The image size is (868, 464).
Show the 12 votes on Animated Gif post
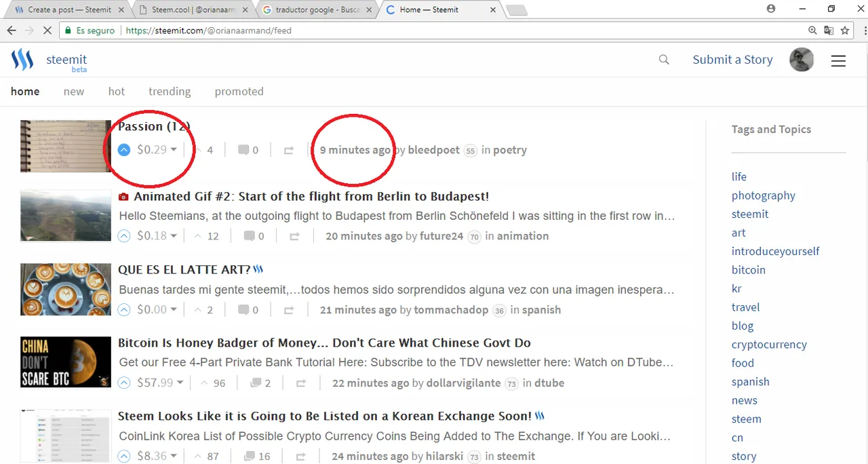click(206, 236)
